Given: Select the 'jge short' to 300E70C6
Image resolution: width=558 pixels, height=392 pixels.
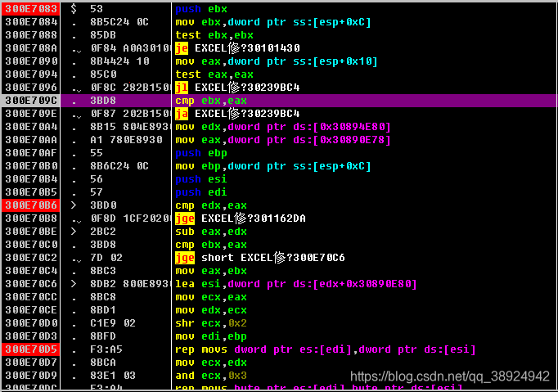Looking at the screenshot, I should [260, 258].
